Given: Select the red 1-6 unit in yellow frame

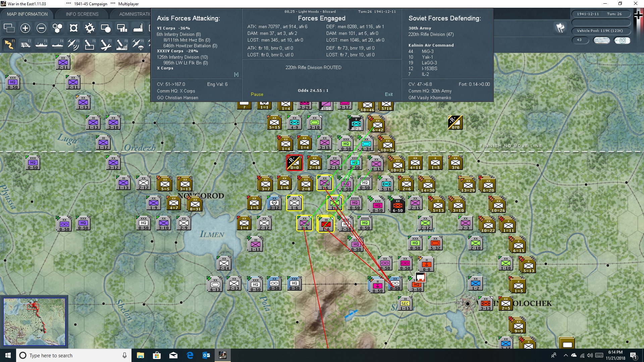Looking at the screenshot, I should (325, 224).
